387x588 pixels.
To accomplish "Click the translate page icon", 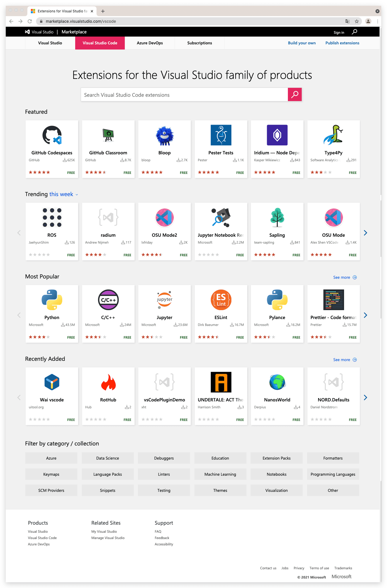I will [348, 21].
